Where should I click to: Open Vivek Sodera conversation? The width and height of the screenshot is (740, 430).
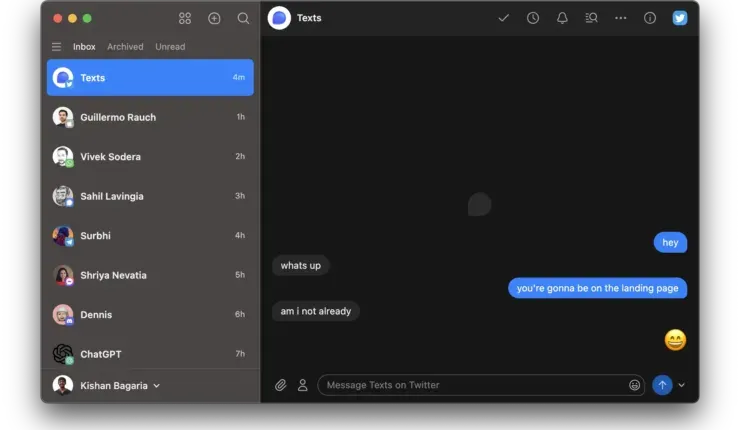point(150,157)
